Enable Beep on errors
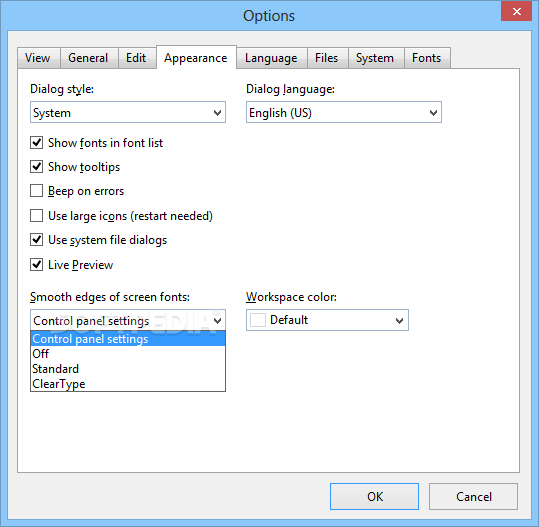539x527 pixels. click(36, 191)
